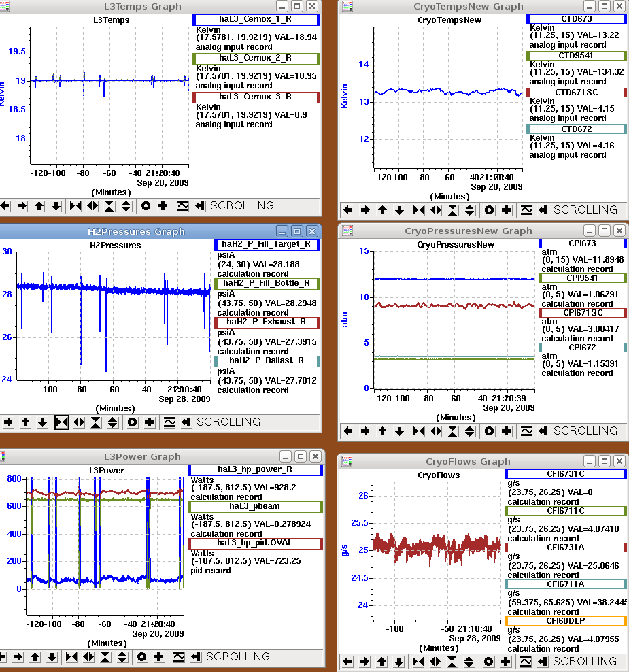629x672 pixels.
Task: Expand the time axis in CryoPressuresNew Graph
Action: point(436,431)
